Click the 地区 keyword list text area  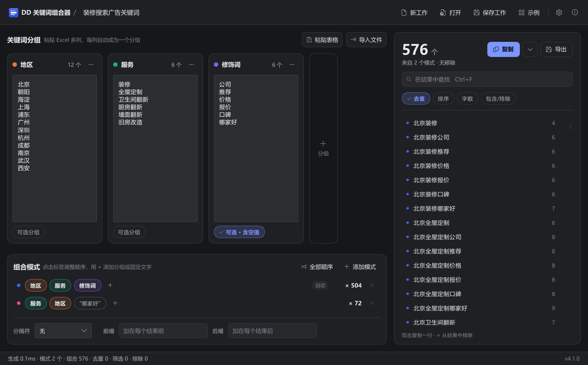pos(55,148)
